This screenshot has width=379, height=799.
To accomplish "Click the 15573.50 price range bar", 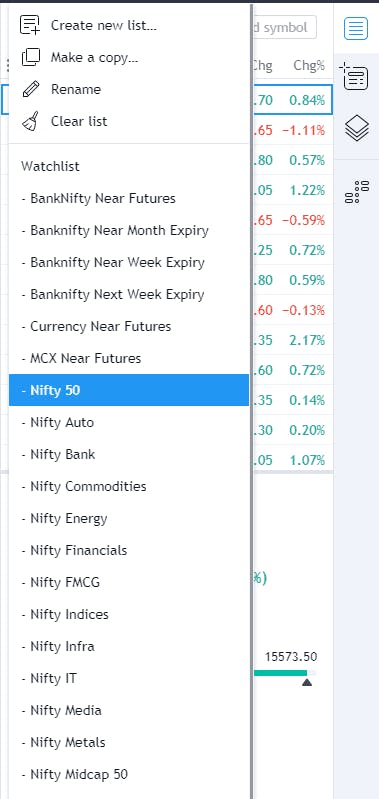I will point(285,673).
